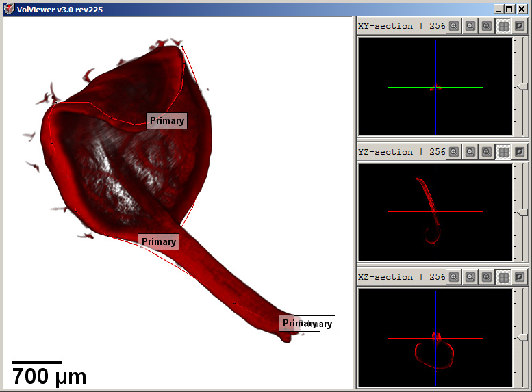Click the last toolbar icon in XZ-section

click(520, 277)
